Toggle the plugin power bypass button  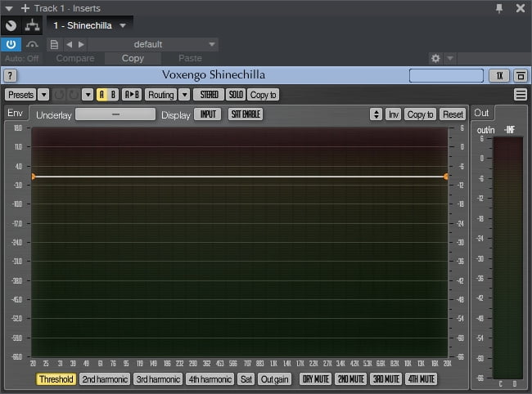(x=11, y=44)
